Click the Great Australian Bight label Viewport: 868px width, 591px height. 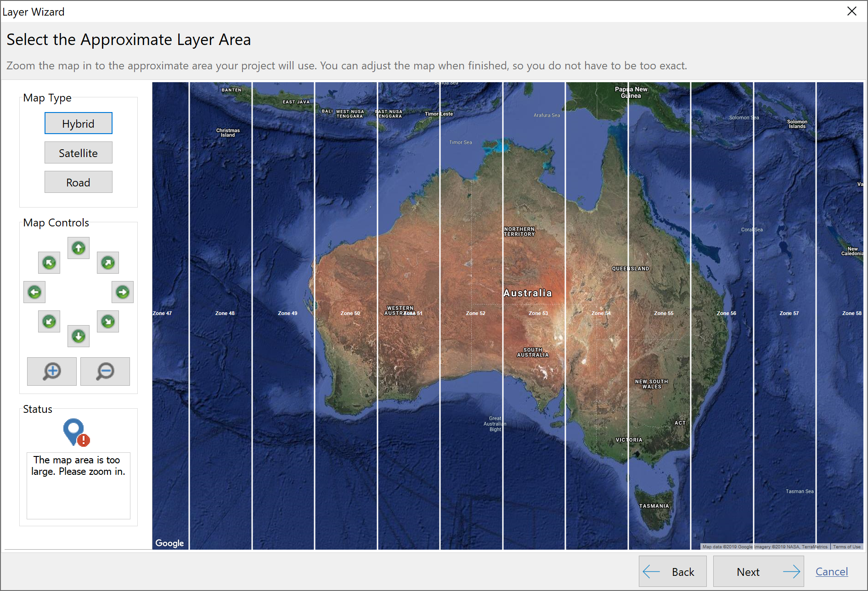[495, 424]
